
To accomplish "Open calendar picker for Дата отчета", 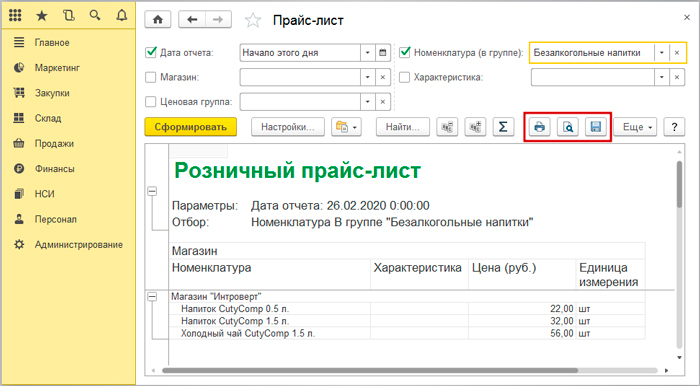I will click(383, 53).
